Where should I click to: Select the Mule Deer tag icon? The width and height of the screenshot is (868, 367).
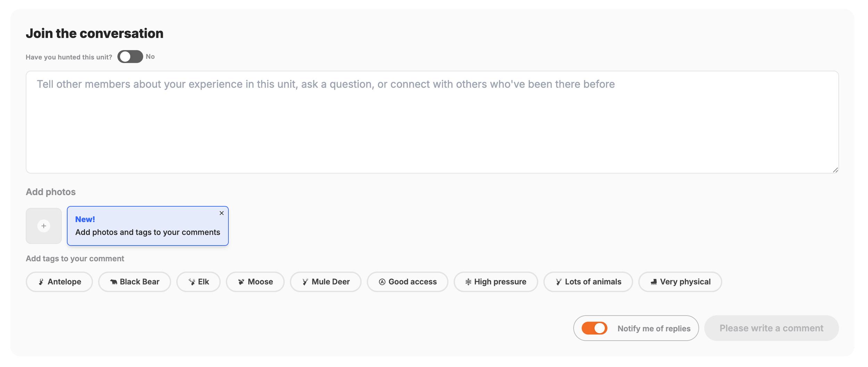(305, 282)
